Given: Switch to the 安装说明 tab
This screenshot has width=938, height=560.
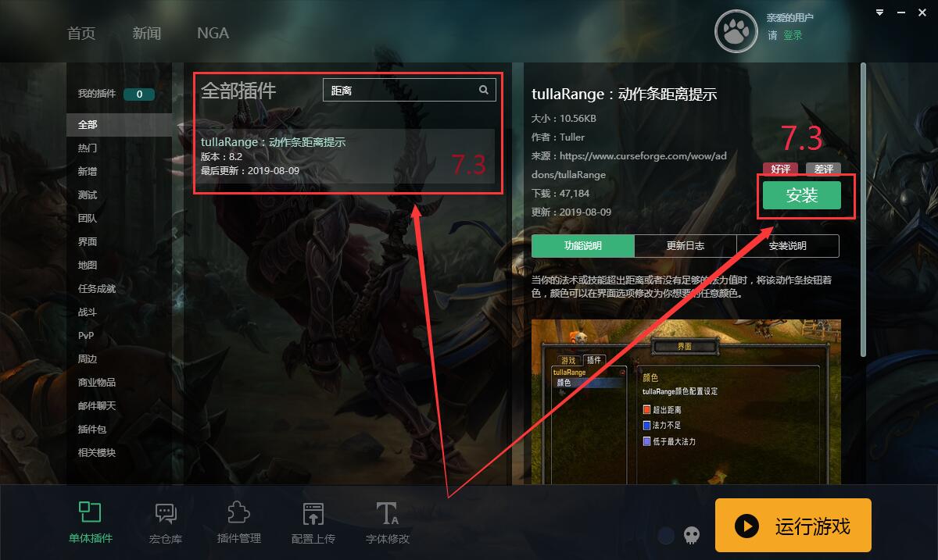Looking at the screenshot, I should (787, 245).
